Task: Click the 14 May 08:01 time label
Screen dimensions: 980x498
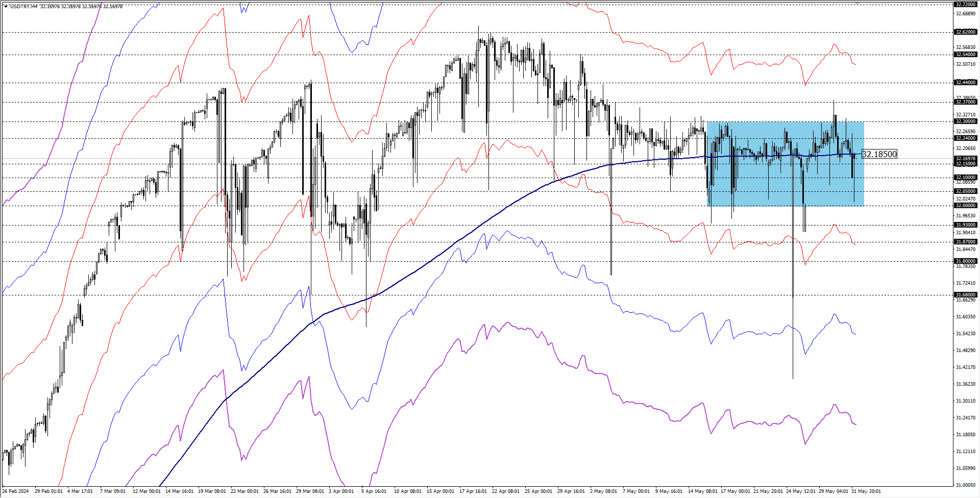Action: click(702, 491)
